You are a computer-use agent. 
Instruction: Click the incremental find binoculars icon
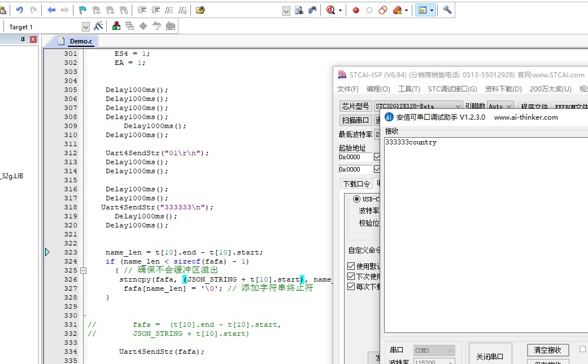[x=312, y=10]
